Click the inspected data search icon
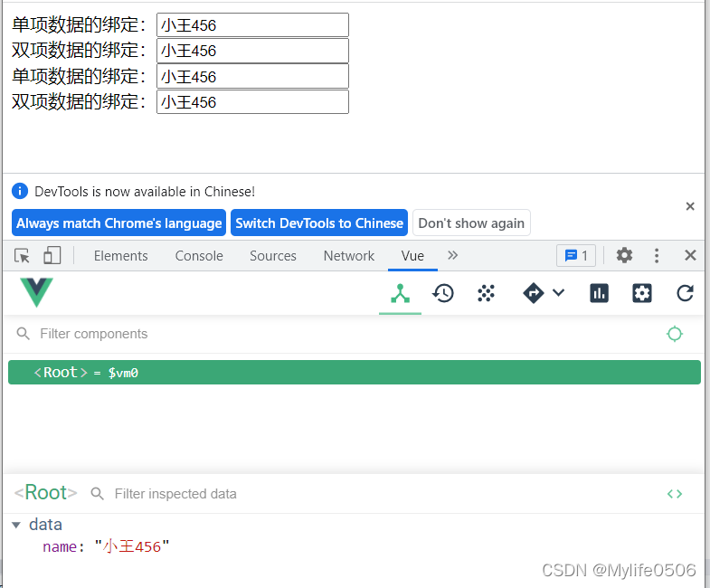 (98, 494)
